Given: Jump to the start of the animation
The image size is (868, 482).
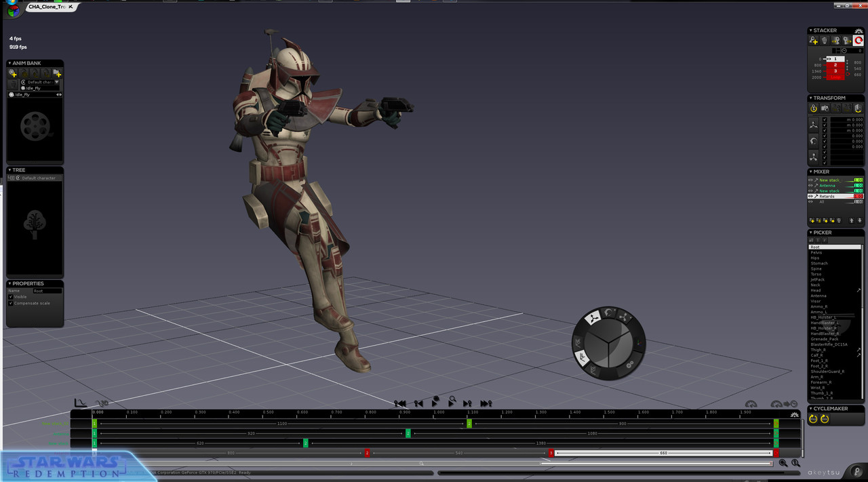Looking at the screenshot, I should pyautogui.click(x=401, y=404).
